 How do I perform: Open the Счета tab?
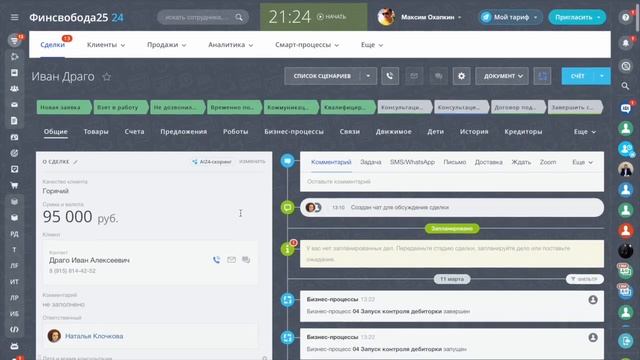[x=134, y=131]
